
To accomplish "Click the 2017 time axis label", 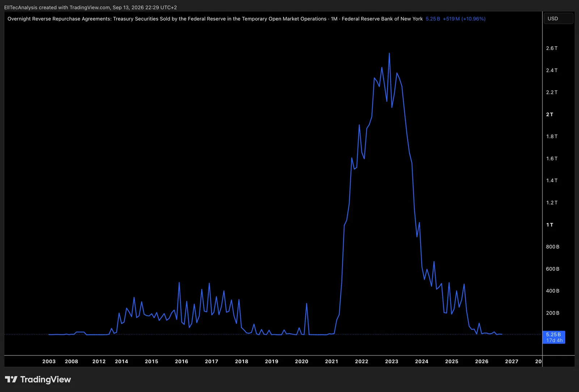I will (212, 361).
